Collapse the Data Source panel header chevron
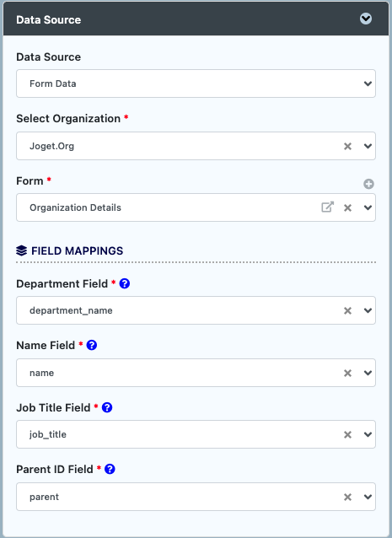392x538 pixels. point(366,19)
